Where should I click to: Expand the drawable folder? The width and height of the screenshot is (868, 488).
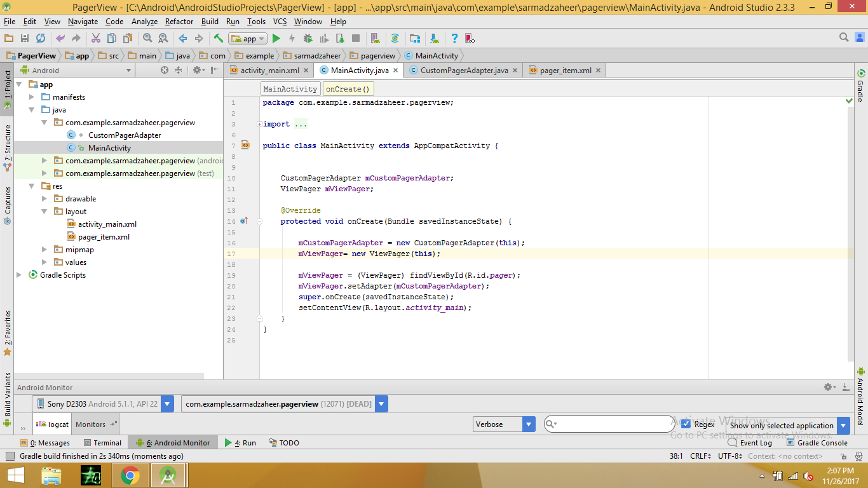coord(44,199)
